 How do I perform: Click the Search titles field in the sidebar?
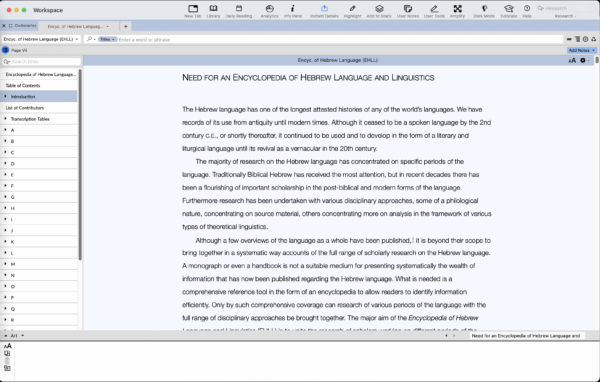click(41, 62)
